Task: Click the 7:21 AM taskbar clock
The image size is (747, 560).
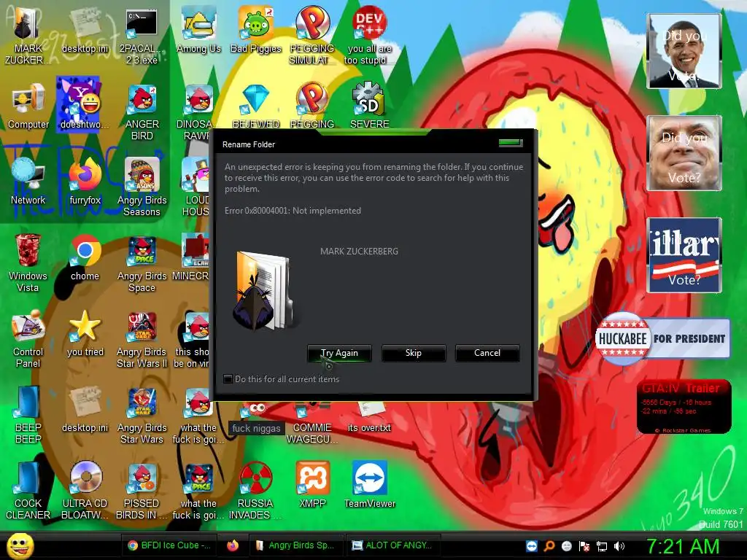Action: point(683,546)
